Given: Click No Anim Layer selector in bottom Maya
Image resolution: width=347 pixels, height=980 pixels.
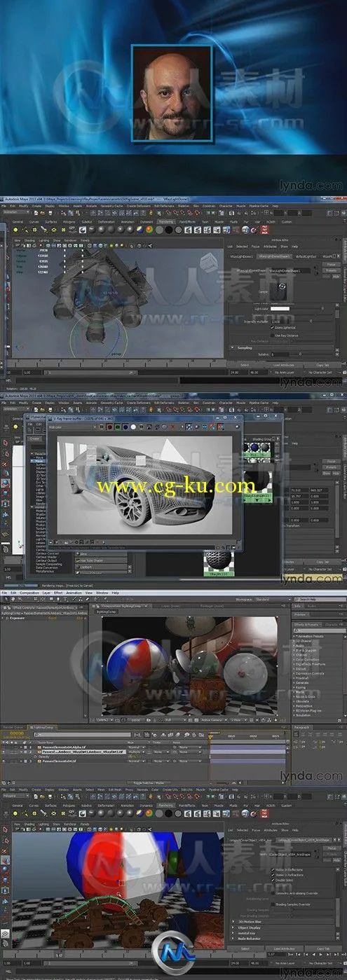Looking at the screenshot, I should pos(284,963).
